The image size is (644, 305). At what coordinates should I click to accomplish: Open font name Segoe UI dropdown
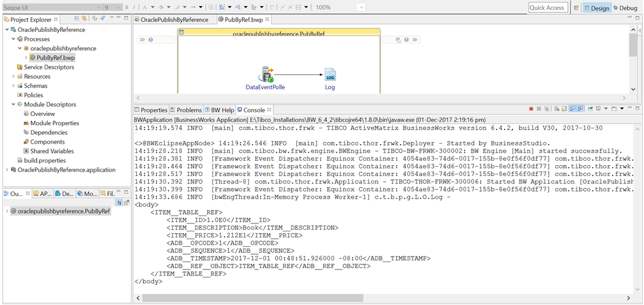tap(98, 7)
